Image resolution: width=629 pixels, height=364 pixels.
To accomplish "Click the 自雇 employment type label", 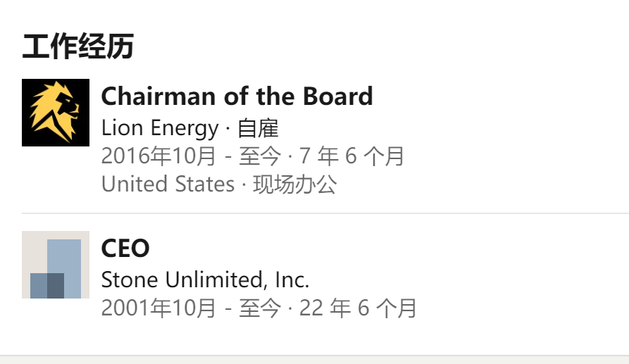I will 258,128.
